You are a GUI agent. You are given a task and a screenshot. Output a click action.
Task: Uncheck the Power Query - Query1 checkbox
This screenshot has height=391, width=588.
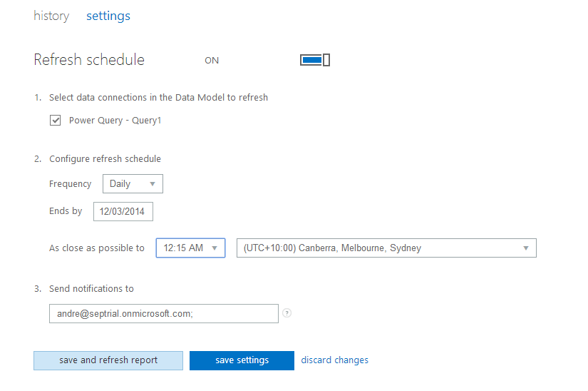click(x=55, y=121)
